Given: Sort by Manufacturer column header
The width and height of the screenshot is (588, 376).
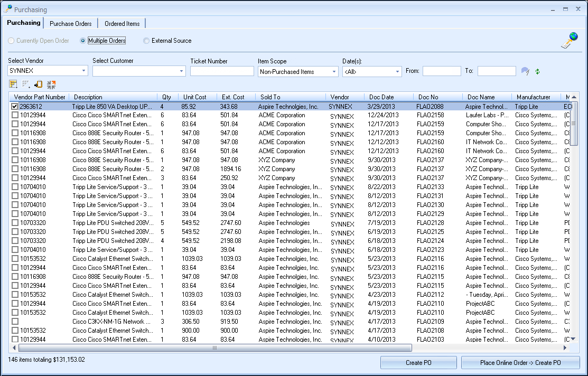Looking at the screenshot, I should point(536,97).
